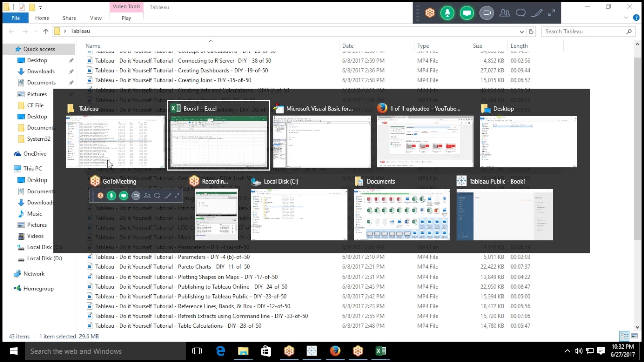Launch Edge from taskbar
Viewport: 644px width, 362px height.
pyautogui.click(x=220, y=351)
